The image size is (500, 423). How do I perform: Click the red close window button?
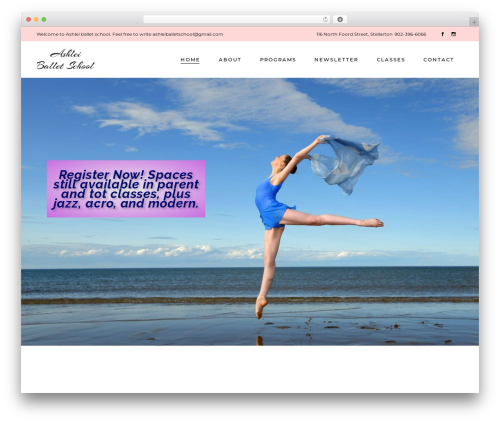[29, 20]
